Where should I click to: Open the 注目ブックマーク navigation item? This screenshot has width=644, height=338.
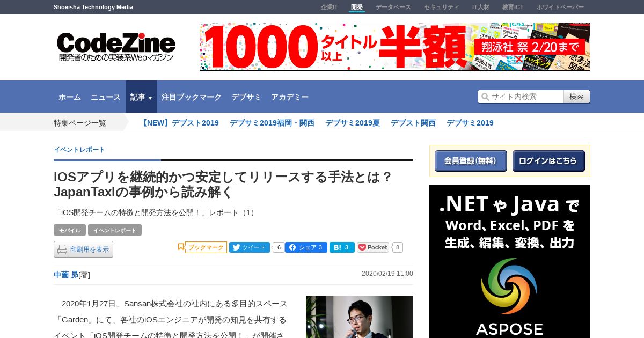coord(192,97)
